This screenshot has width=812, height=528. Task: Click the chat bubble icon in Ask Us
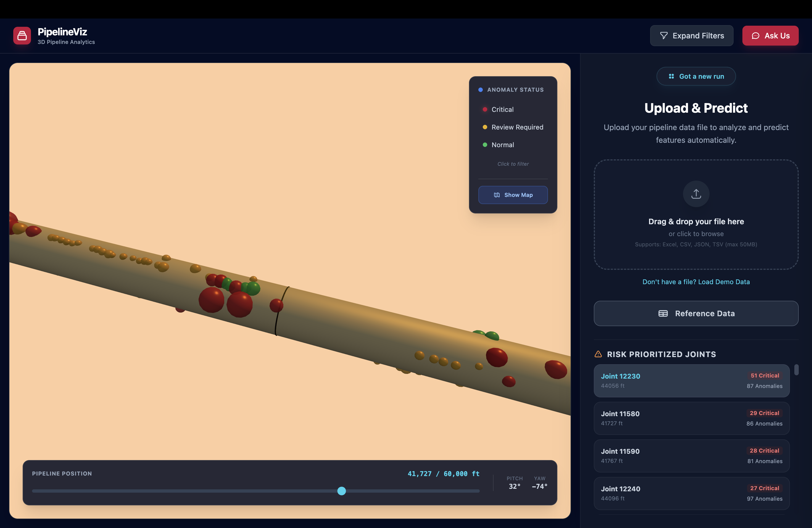pyautogui.click(x=755, y=35)
